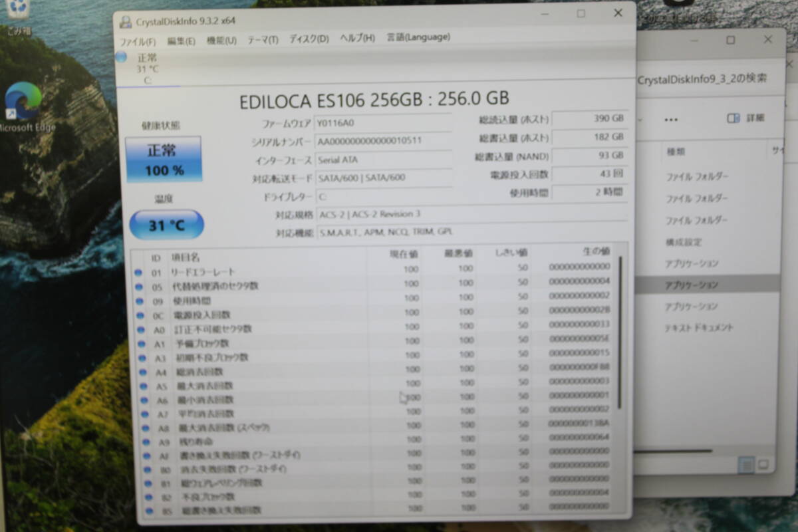
Task: Click the blue status dot beside リードエラーレート
Action: pos(140,273)
